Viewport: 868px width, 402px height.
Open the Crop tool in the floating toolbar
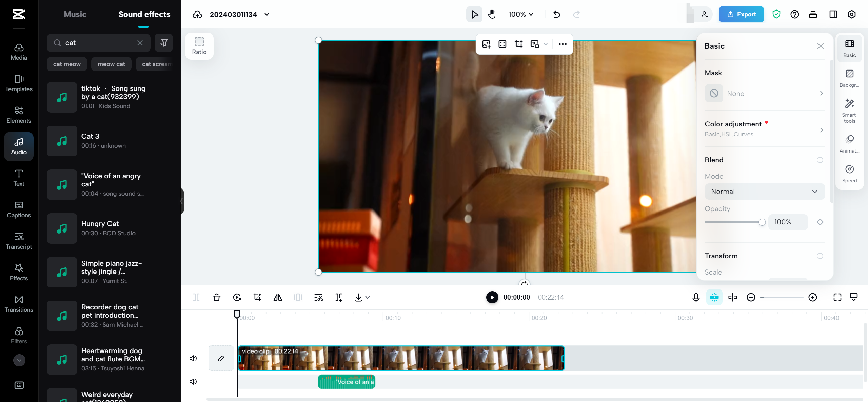pyautogui.click(x=518, y=44)
